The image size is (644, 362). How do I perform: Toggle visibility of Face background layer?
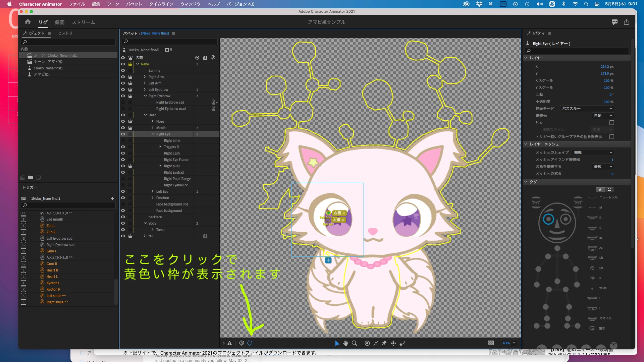(123, 210)
